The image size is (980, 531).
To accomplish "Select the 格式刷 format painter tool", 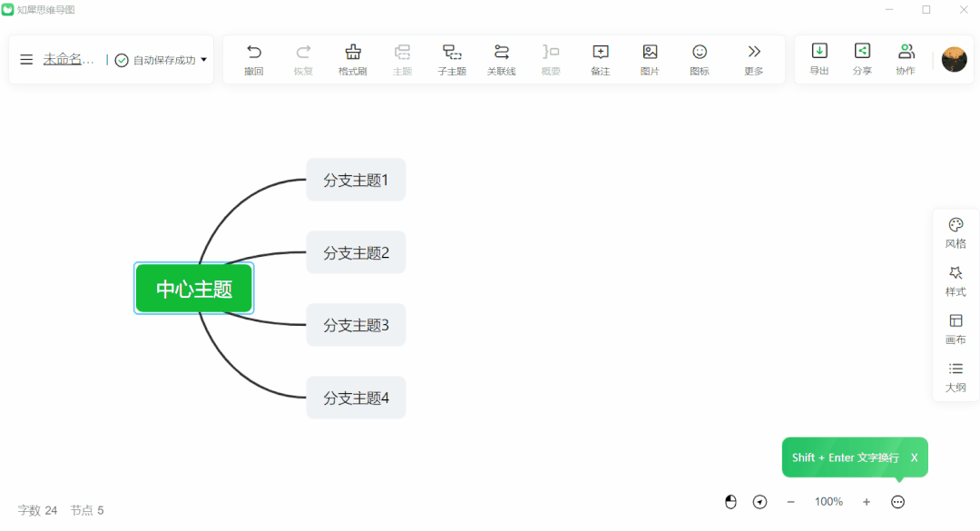I will [x=352, y=59].
